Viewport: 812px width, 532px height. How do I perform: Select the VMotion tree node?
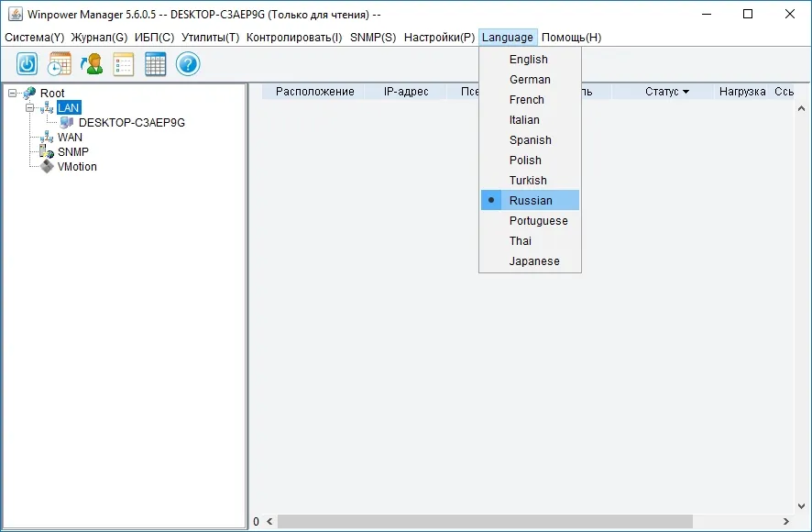pos(77,167)
